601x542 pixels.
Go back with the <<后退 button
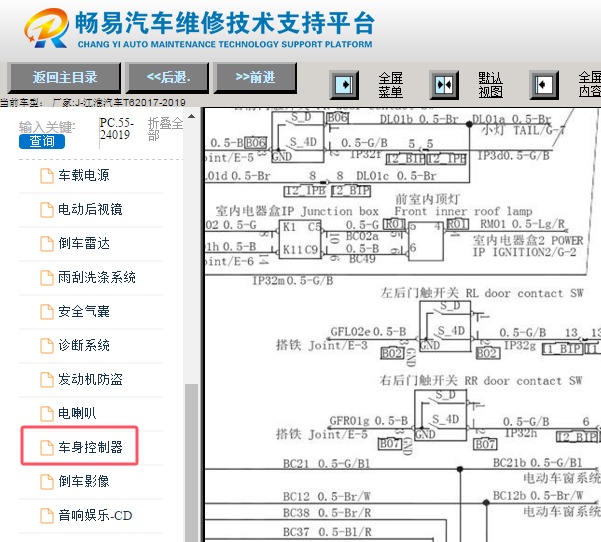click(168, 77)
